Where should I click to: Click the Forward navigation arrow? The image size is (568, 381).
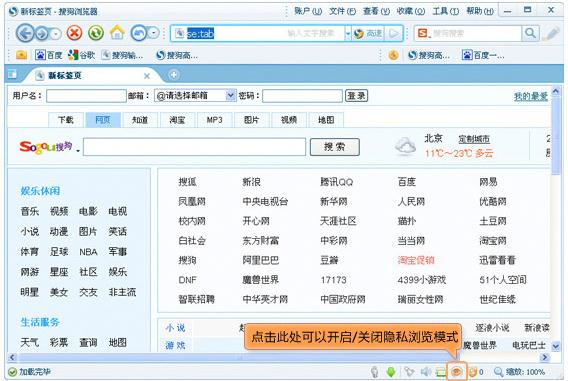[x=42, y=34]
